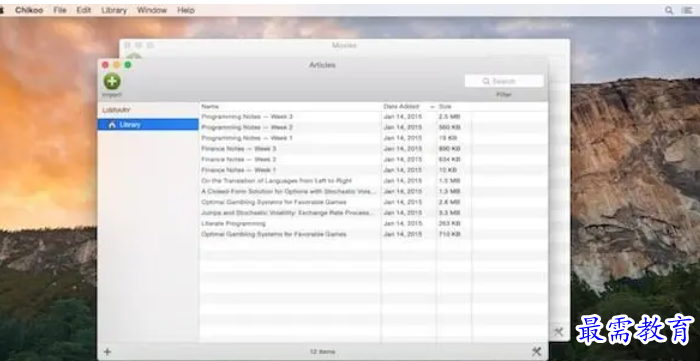Minimize the Articles window with yellow button
This screenshot has height=361, width=700.
117,65
